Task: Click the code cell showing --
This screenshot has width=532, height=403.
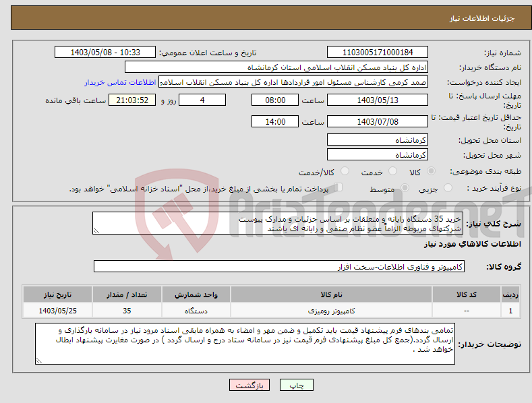Action: pos(467,311)
